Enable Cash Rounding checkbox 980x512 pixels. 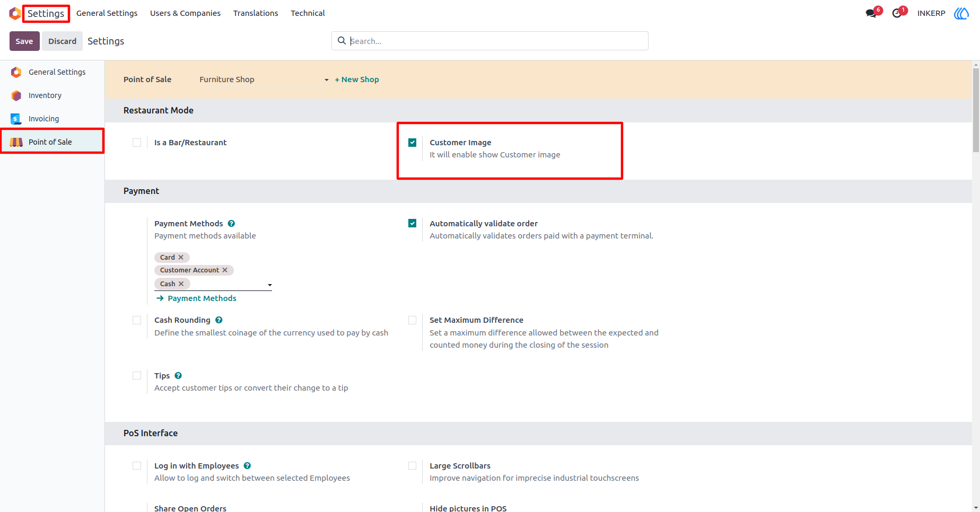tap(137, 320)
